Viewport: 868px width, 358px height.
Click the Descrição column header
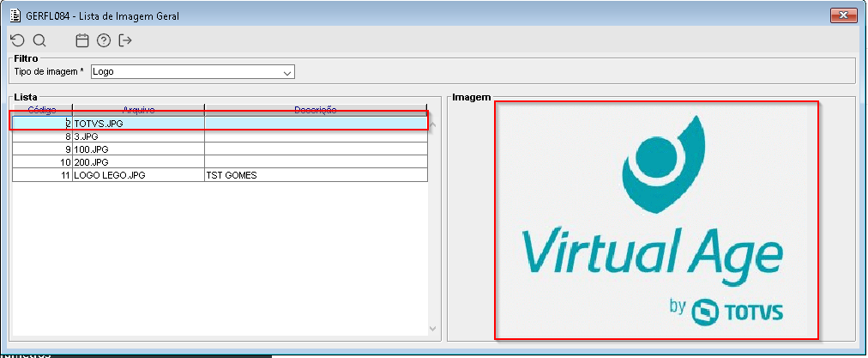(316, 109)
